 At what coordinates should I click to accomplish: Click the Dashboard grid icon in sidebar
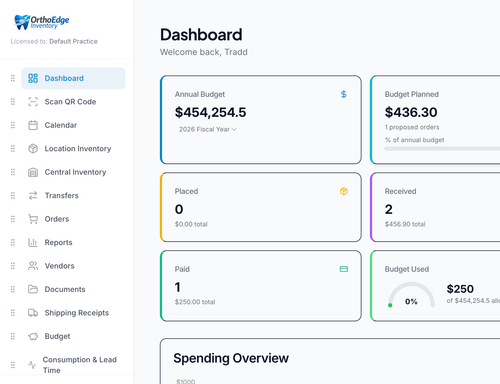click(x=33, y=78)
